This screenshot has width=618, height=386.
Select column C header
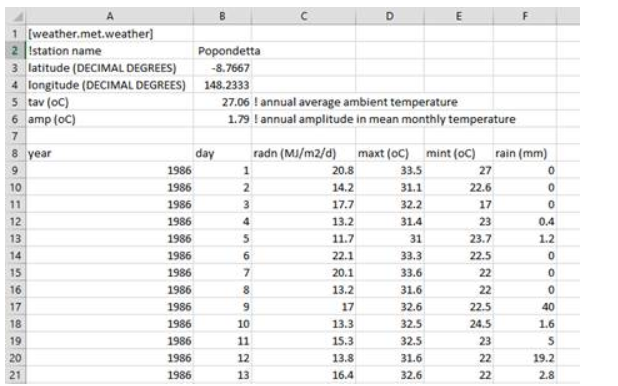tap(303, 16)
